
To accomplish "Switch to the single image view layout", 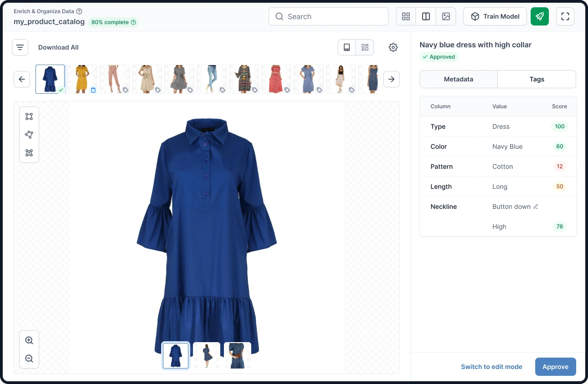I will point(347,47).
